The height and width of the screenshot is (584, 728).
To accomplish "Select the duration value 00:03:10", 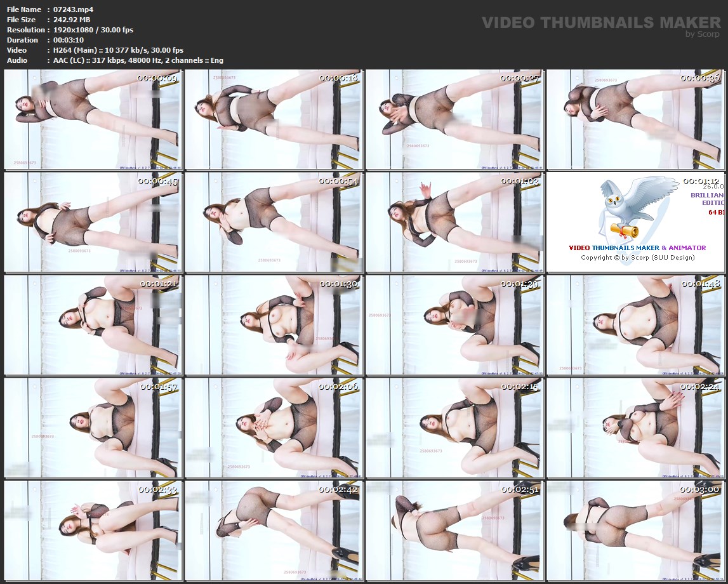I will (69, 40).
